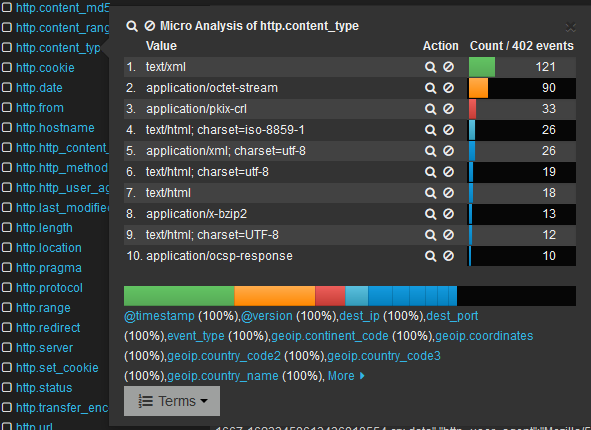Click the magnifier icon in the Micro Analysis header

pos(132,26)
